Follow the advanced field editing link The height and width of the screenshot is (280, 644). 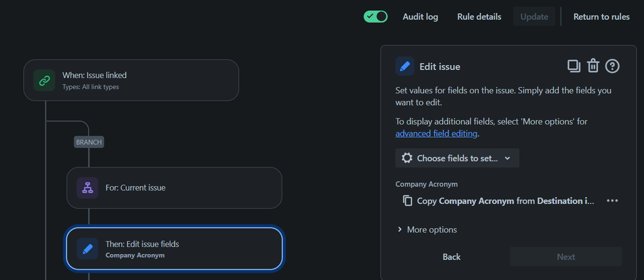coord(436,134)
